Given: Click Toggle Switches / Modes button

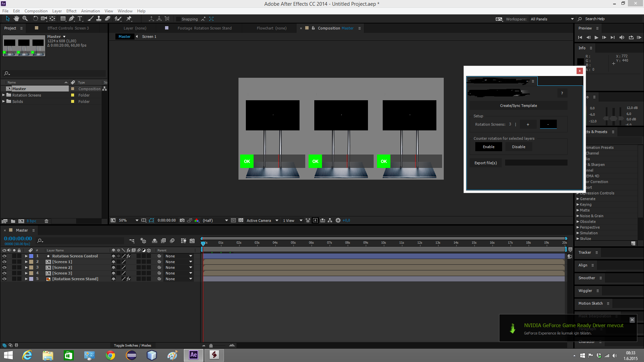Looking at the screenshot, I should click(x=132, y=346).
